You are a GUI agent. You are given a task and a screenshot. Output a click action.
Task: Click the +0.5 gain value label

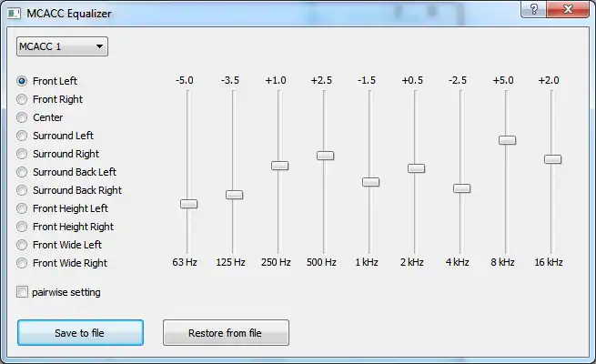tap(412, 81)
